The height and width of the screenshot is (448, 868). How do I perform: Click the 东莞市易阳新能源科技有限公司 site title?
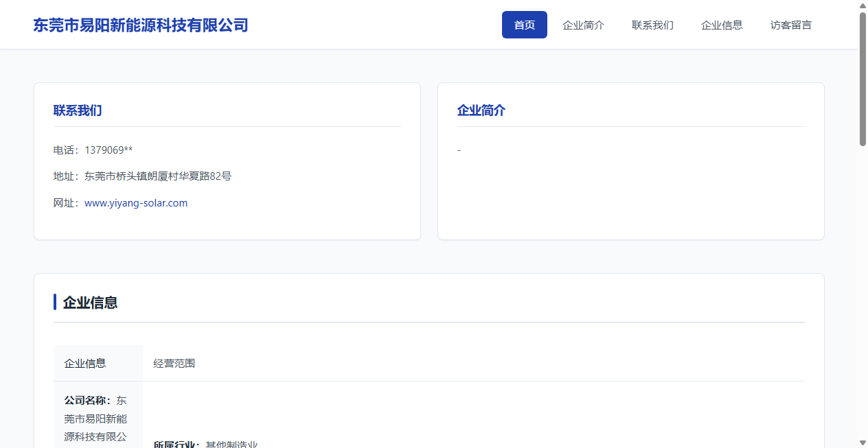coord(141,25)
